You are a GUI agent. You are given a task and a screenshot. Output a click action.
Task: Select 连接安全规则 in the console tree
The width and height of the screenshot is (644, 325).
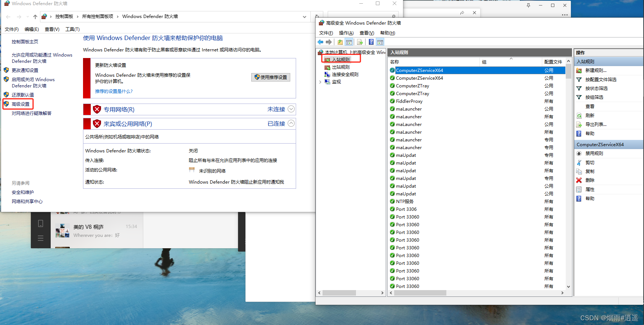click(345, 75)
